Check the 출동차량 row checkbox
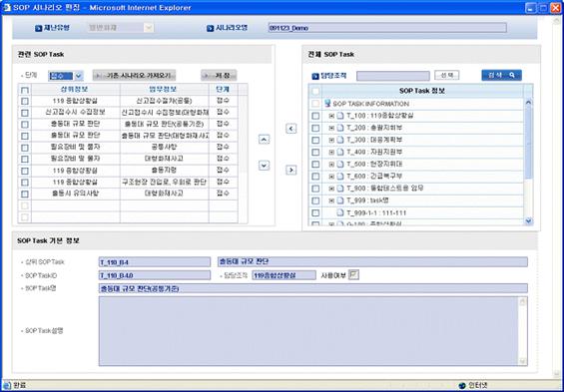Screen dimensions: 564x392 (25, 171)
